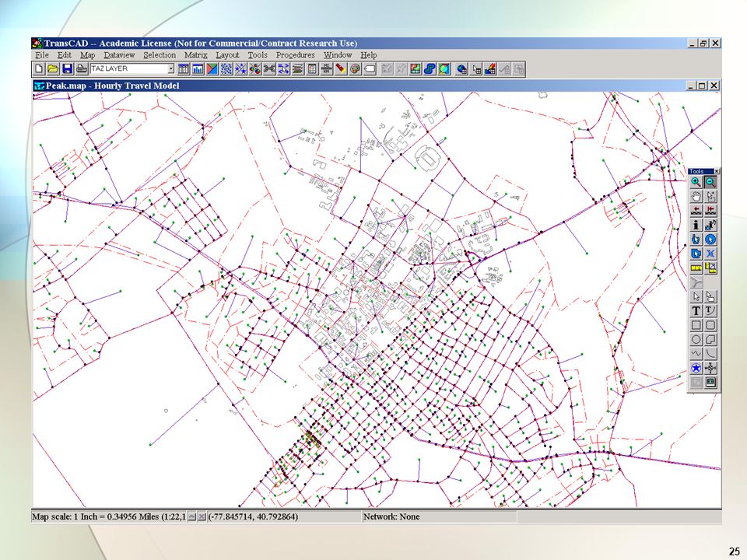
Task: Choose the select-by-circle tool
Action: pos(710,239)
